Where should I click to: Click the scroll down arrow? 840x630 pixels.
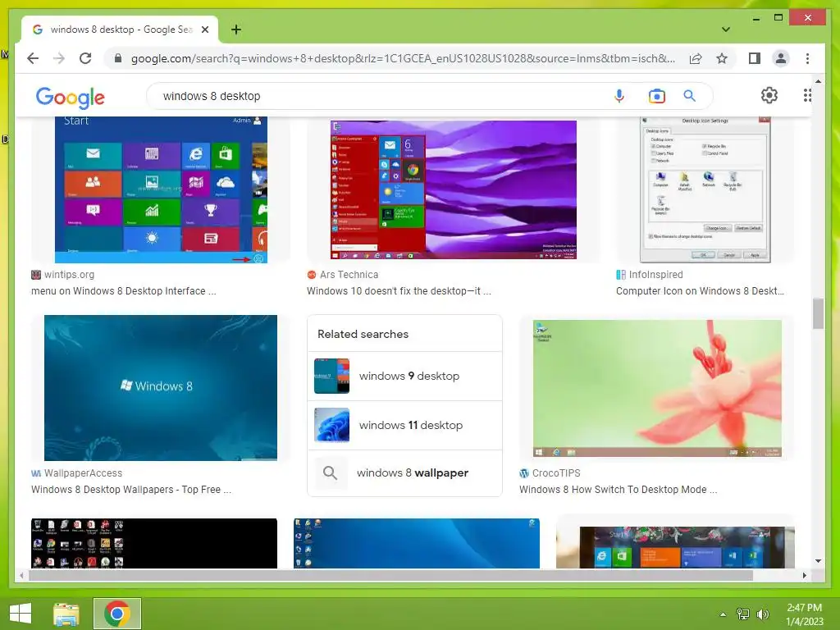[x=818, y=561]
